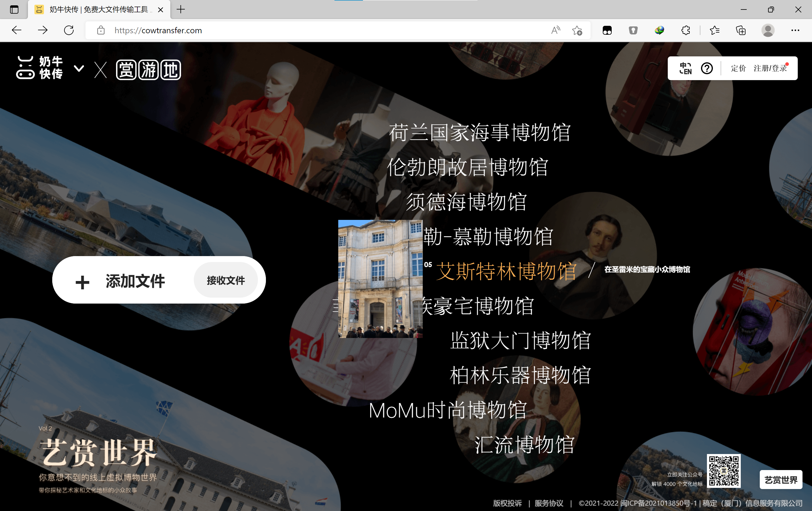Go forward to the next page
812x511 pixels.
coord(42,30)
